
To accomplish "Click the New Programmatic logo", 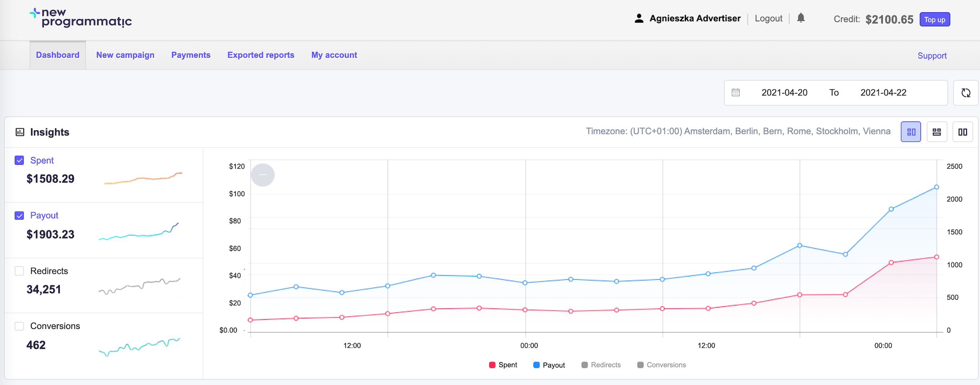I will (81, 18).
